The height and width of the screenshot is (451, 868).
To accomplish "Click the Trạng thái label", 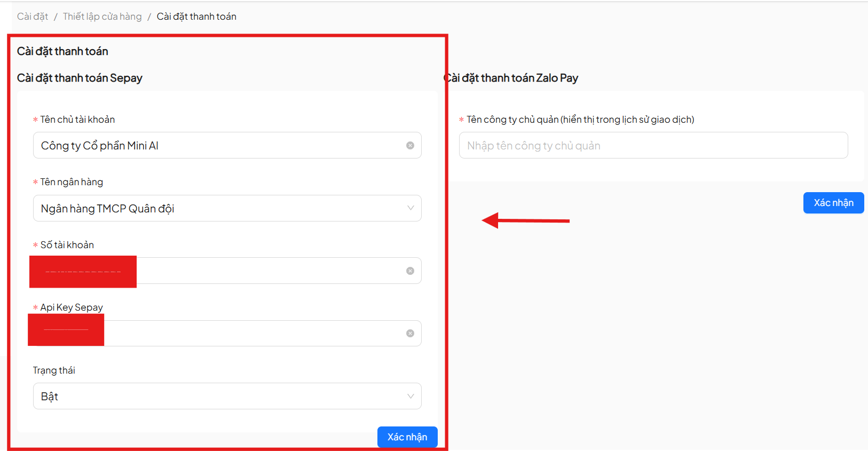I will 54,370.
